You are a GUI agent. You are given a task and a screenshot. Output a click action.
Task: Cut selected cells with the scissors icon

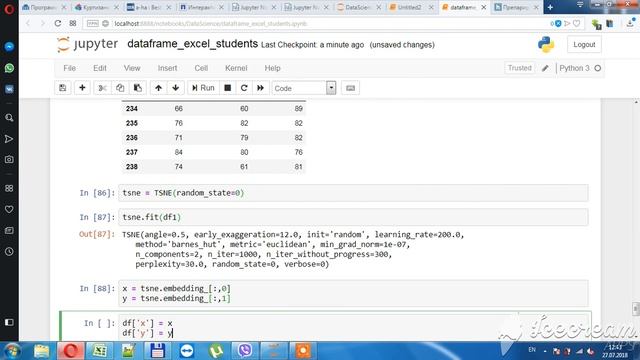[102, 88]
